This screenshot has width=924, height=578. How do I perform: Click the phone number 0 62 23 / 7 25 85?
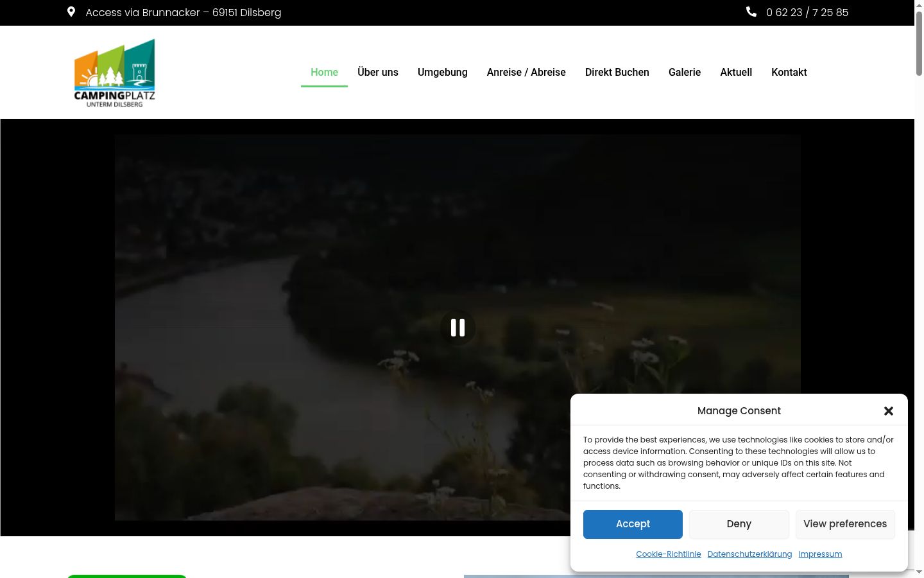coord(807,12)
